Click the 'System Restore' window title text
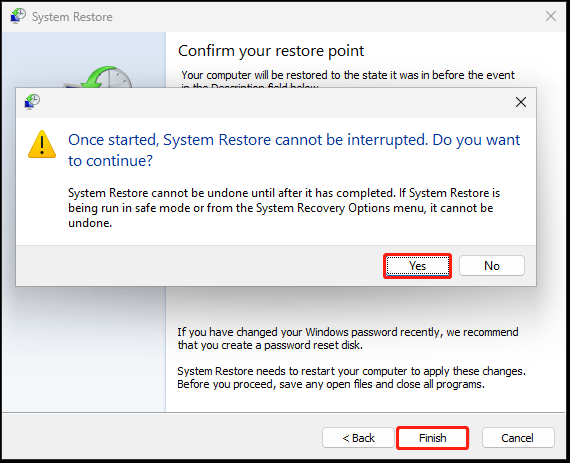 click(x=72, y=17)
